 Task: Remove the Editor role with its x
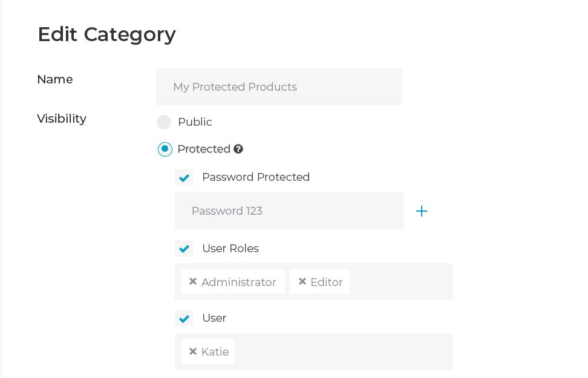pos(302,282)
